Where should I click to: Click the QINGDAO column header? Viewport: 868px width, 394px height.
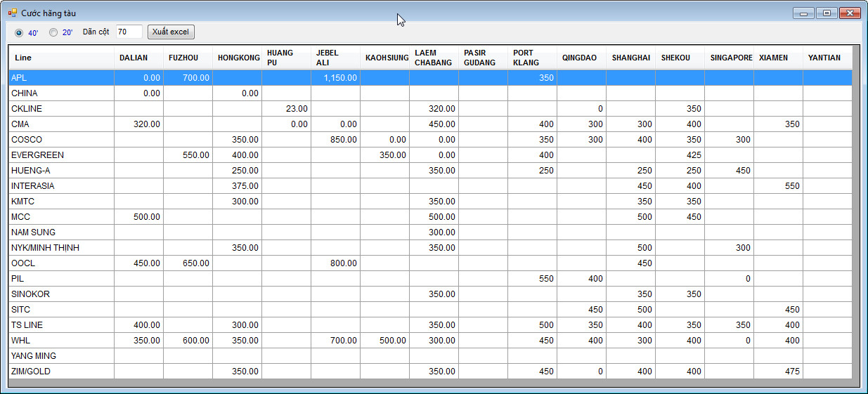point(581,58)
